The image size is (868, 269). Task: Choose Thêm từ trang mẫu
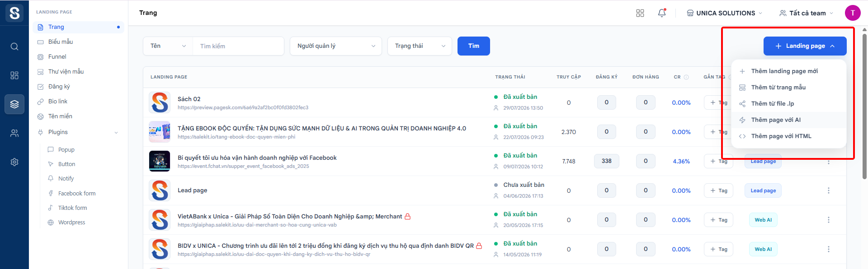[x=788, y=87]
